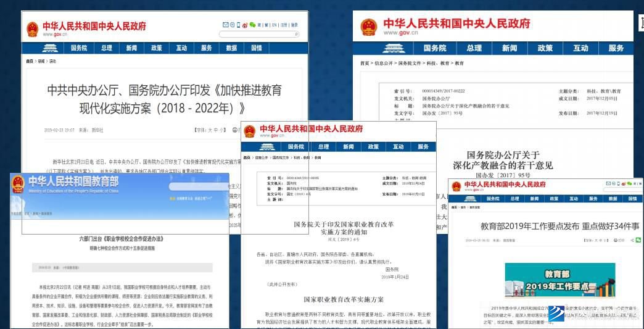Open 国务院 tab in the center page nav

[295, 147]
